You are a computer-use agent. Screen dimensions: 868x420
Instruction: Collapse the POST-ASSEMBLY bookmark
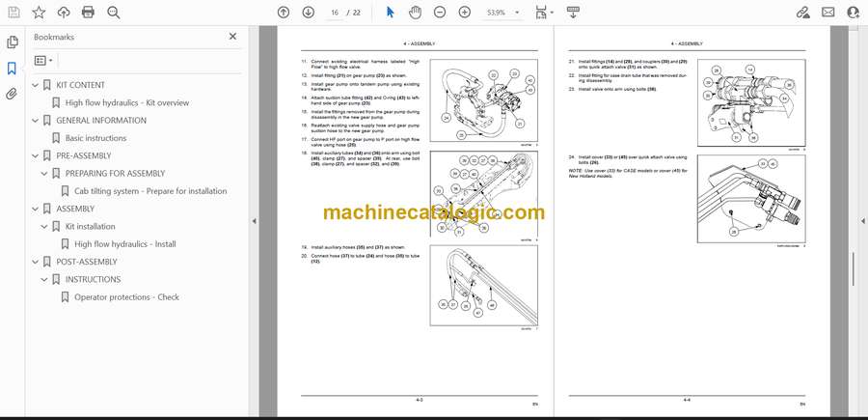pyautogui.click(x=36, y=262)
